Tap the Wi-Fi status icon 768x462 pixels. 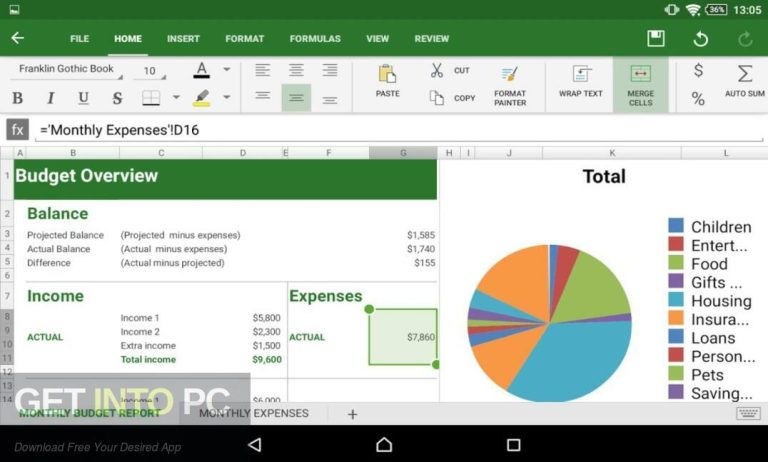click(693, 9)
